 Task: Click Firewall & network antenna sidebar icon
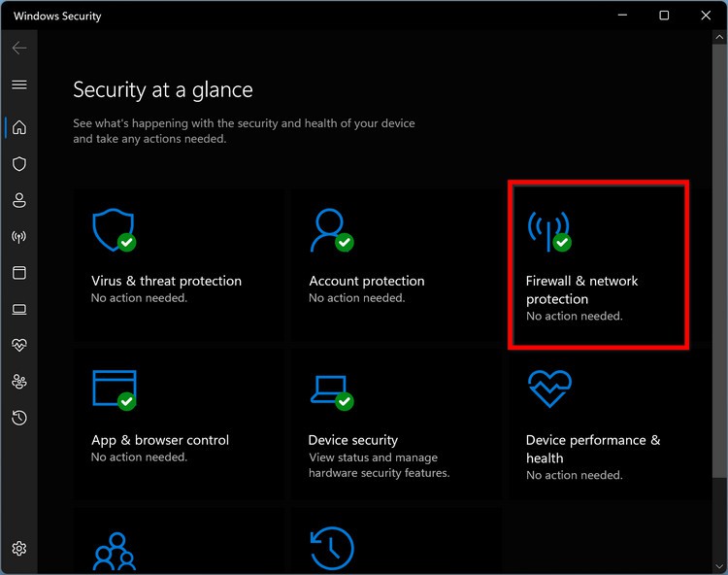point(18,237)
